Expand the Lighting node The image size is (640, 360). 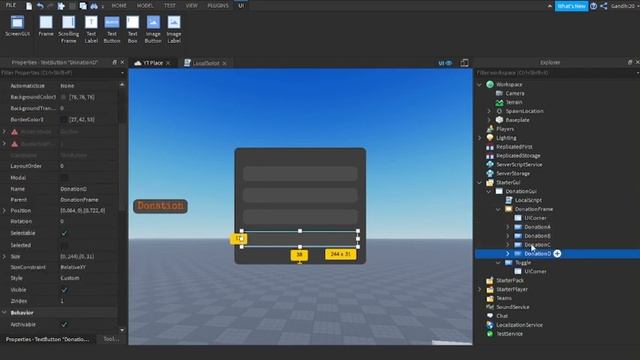[x=480, y=138]
